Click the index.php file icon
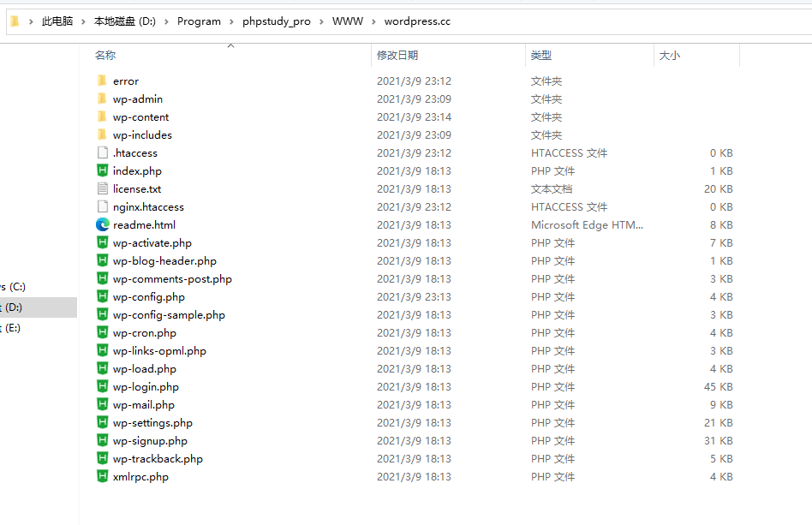This screenshot has width=812, height=525. (103, 170)
